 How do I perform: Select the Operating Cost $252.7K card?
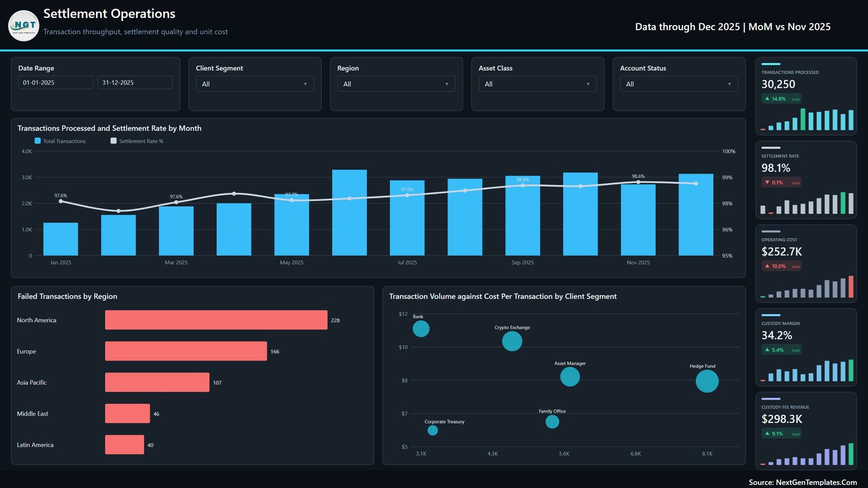tap(806, 264)
